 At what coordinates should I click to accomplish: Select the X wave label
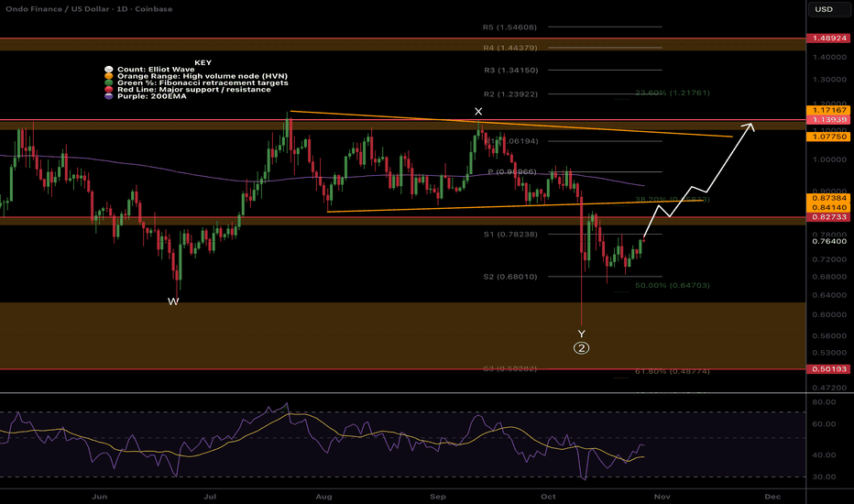(478, 112)
